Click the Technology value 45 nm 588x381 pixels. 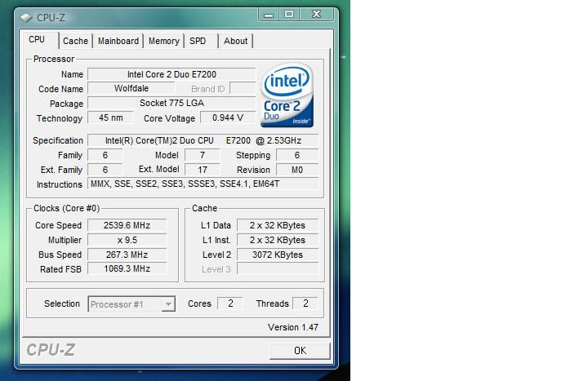(x=110, y=117)
